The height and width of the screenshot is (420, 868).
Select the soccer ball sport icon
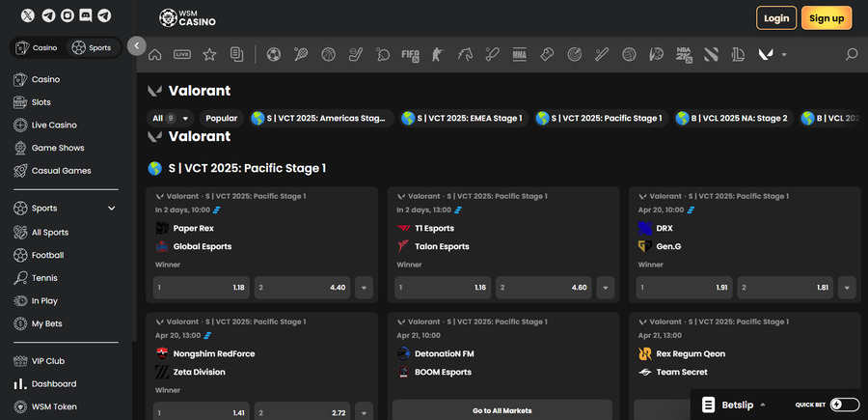(274, 54)
